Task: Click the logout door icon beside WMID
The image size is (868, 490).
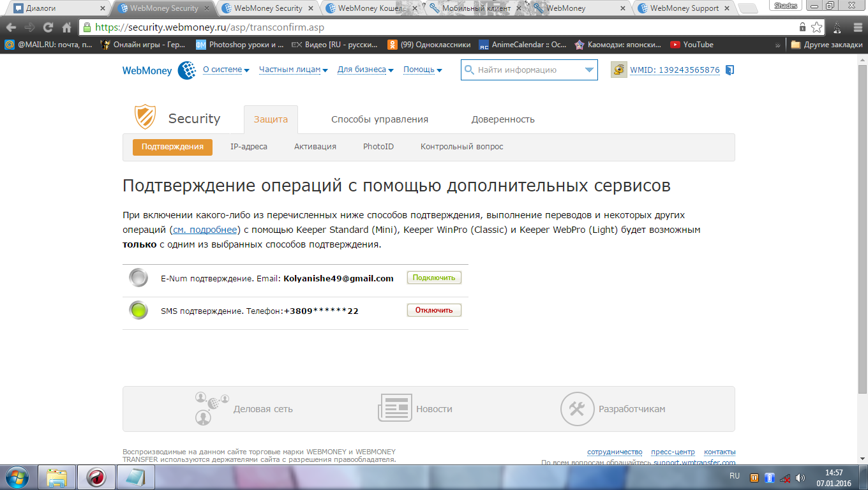Action: pyautogui.click(x=730, y=70)
